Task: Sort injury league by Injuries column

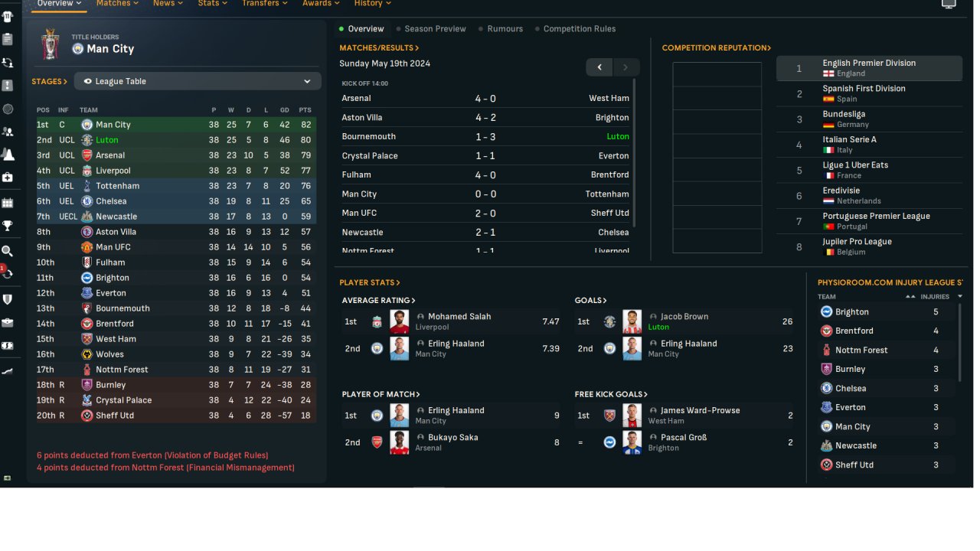Action: pyautogui.click(x=935, y=297)
